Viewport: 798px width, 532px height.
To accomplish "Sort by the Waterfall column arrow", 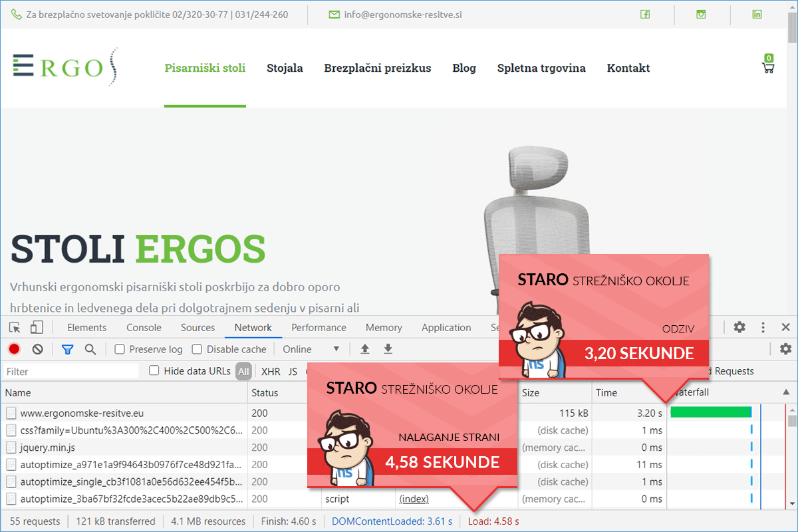I will pos(787,392).
